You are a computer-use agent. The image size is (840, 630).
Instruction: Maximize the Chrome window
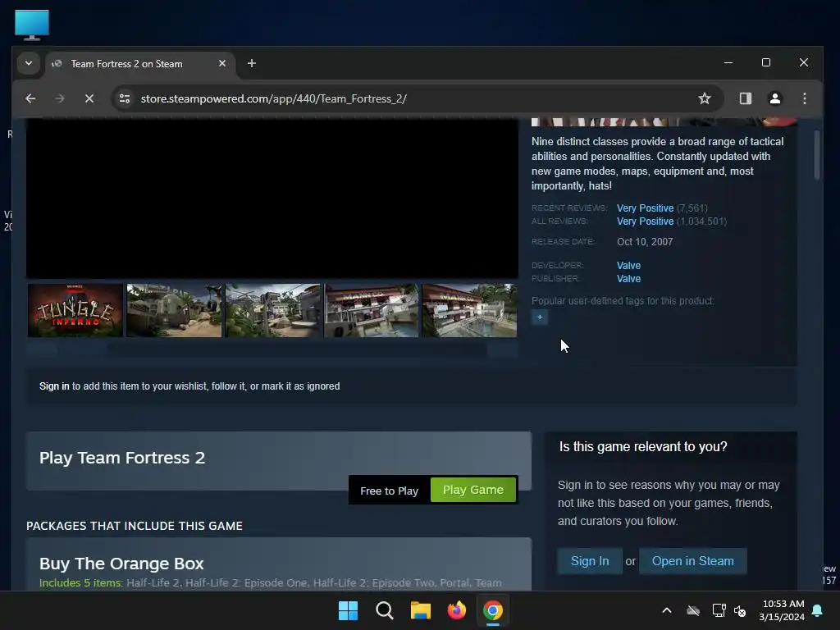click(x=766, y=62)
